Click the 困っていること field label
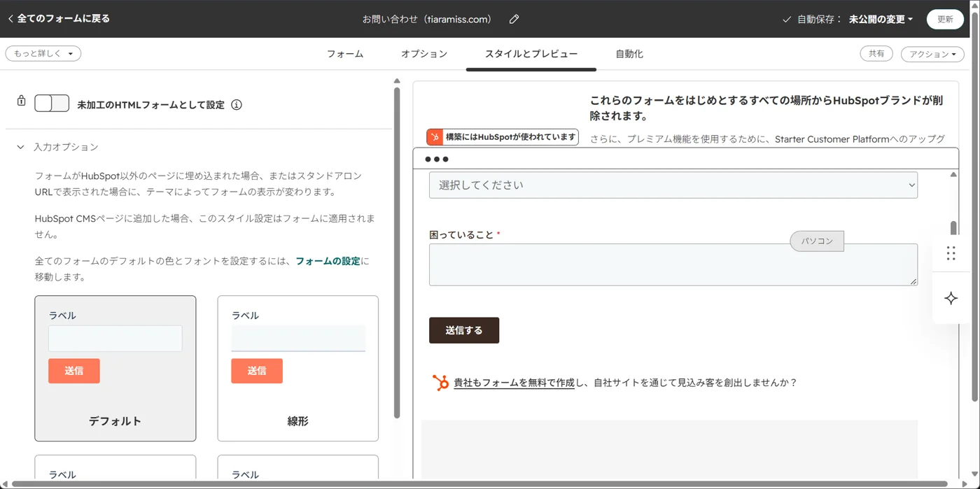 click(461, 235)
